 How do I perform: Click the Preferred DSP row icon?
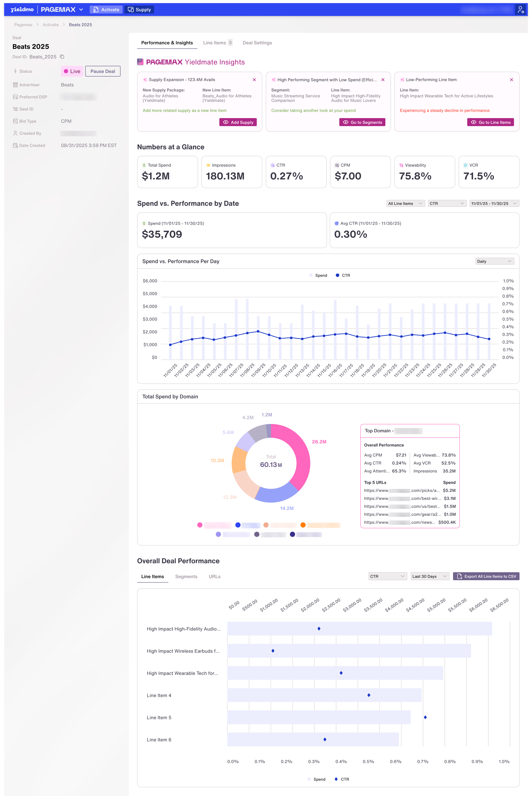pyautogui.click(x=15, y=97)
